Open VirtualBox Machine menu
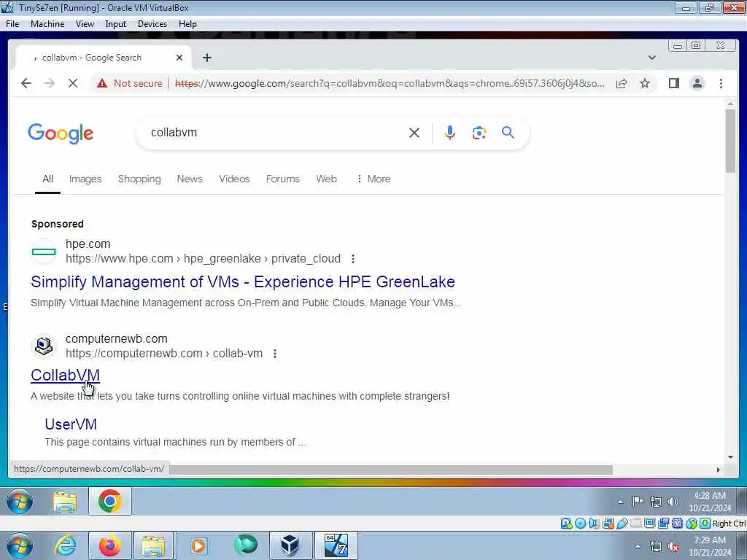 tap(47, 24)
